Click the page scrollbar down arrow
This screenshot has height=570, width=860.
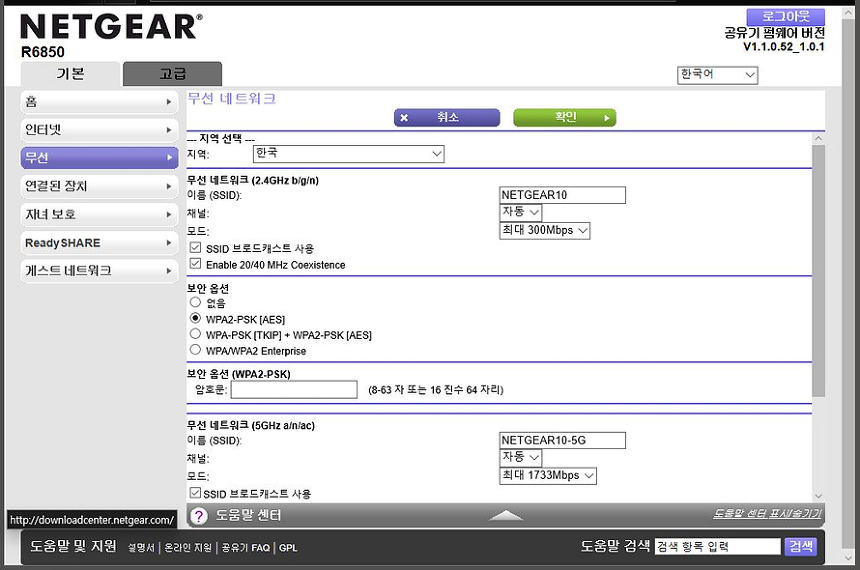pos(850,558)
